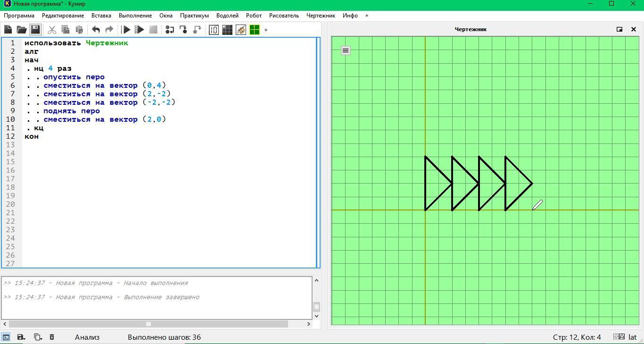The width and height of the screenshot is (644, 344).
Task: Open the Рисователь menu
Action: (x=284, y=16)
